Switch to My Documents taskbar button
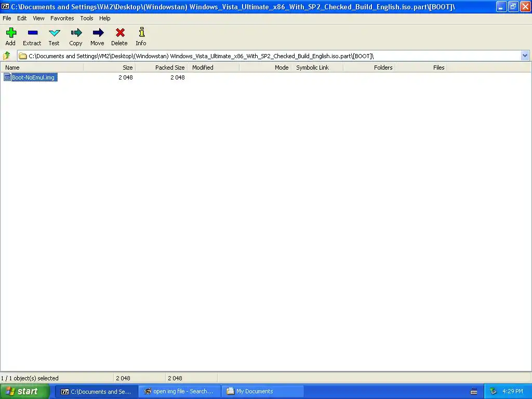 262,392
